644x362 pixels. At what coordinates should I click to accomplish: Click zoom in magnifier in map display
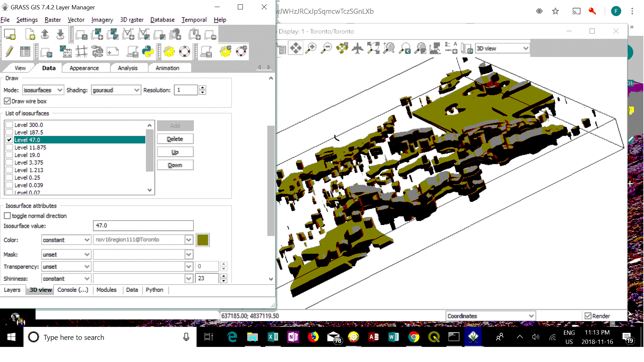click(x=311, y=48)
